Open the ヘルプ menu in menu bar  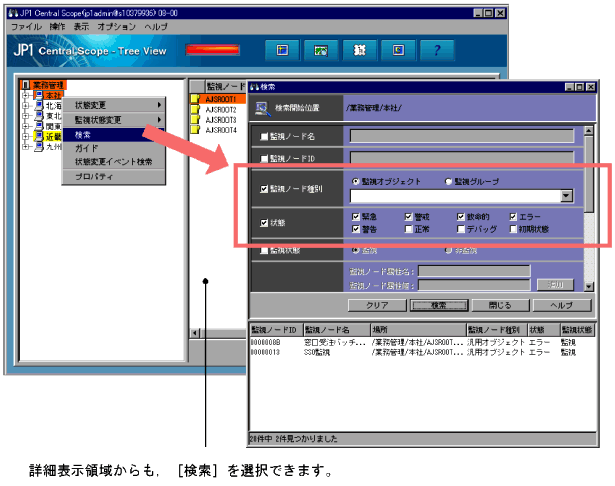pos(156,27)
